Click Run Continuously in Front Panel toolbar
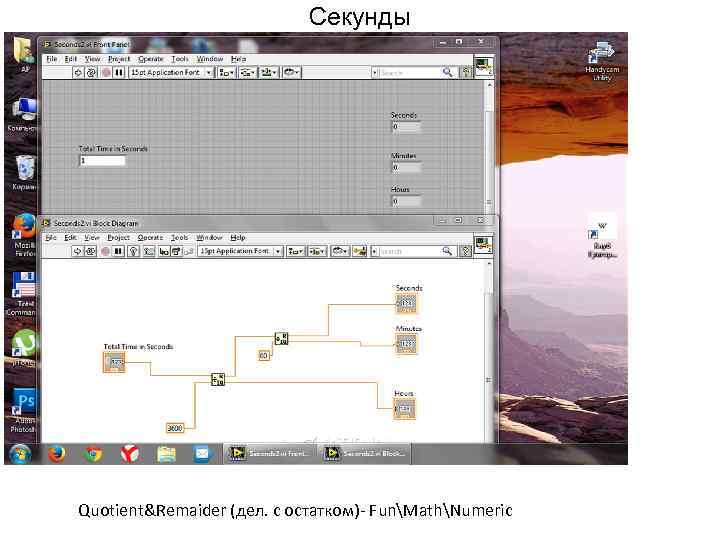Screen dimensions: 720x540 (91, 73)
